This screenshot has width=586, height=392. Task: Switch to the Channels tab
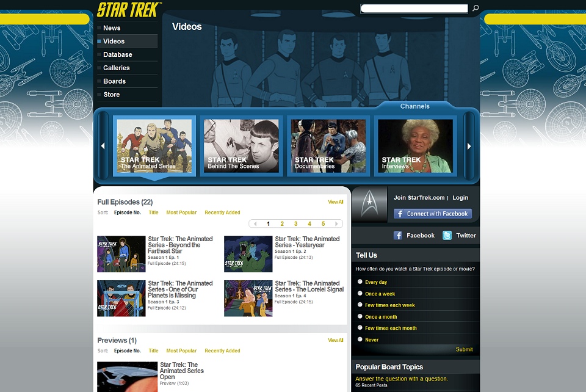(415, 106)
